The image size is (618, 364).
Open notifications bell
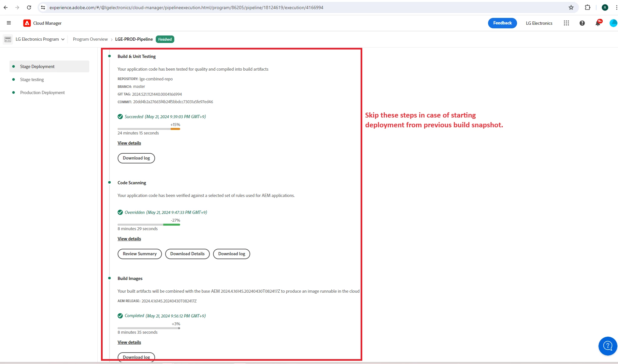coord(598,23)
